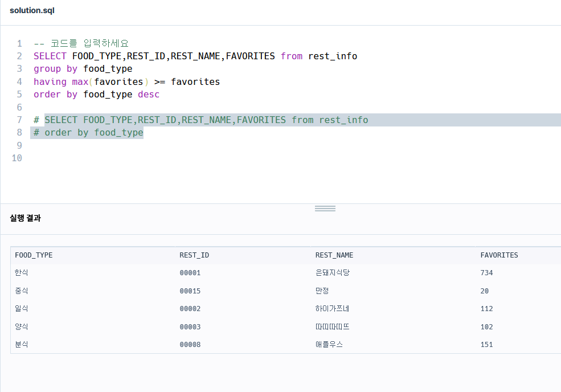Image resolution: width=561 pixels, height=392 pixels.
Task: Click line number 10 in gutter
Action: 17,158
